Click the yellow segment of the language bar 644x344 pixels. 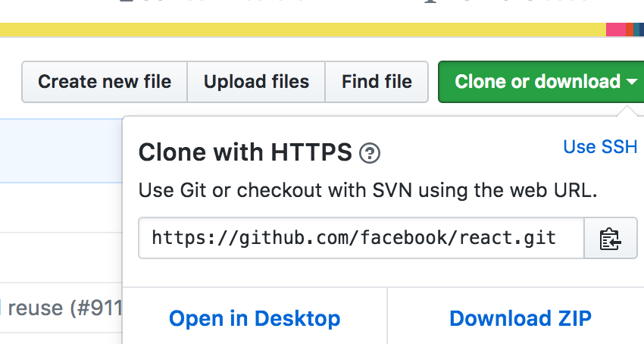[303, 30]
